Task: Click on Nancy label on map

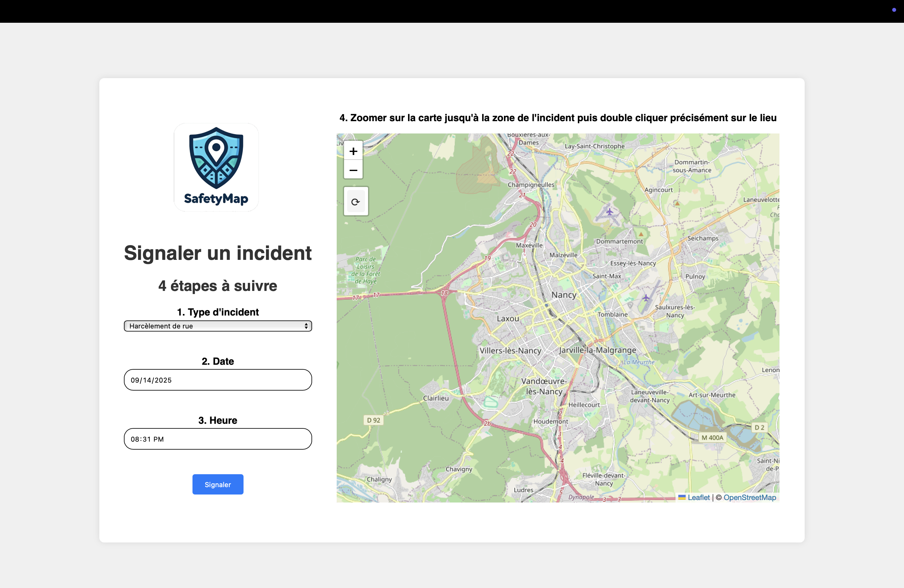Action: tap(564, 295)
